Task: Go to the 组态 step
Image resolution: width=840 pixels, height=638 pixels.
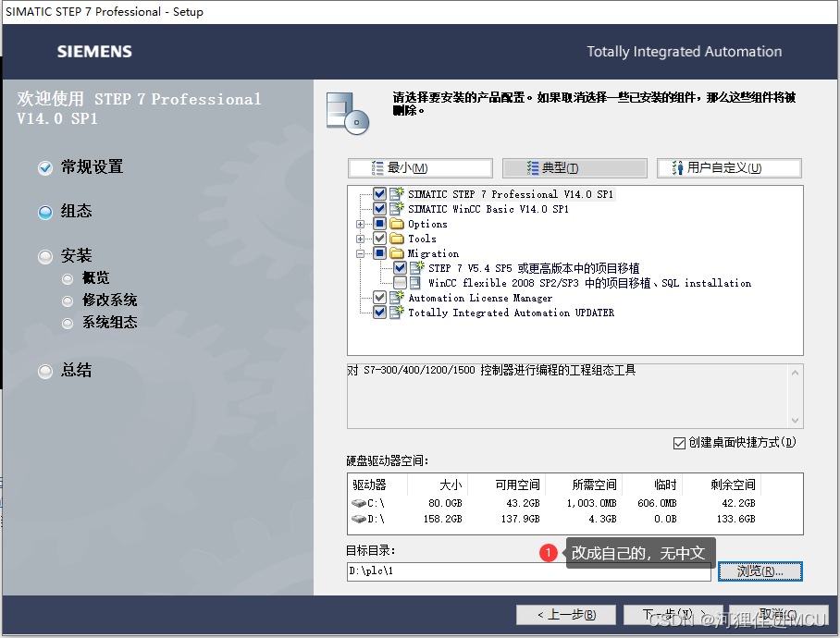Action: [76, 211]
